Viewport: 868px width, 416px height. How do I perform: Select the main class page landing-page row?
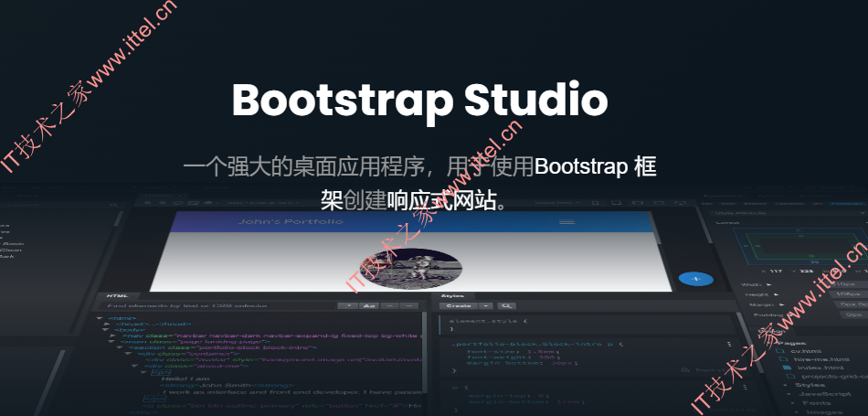point(195,341)
